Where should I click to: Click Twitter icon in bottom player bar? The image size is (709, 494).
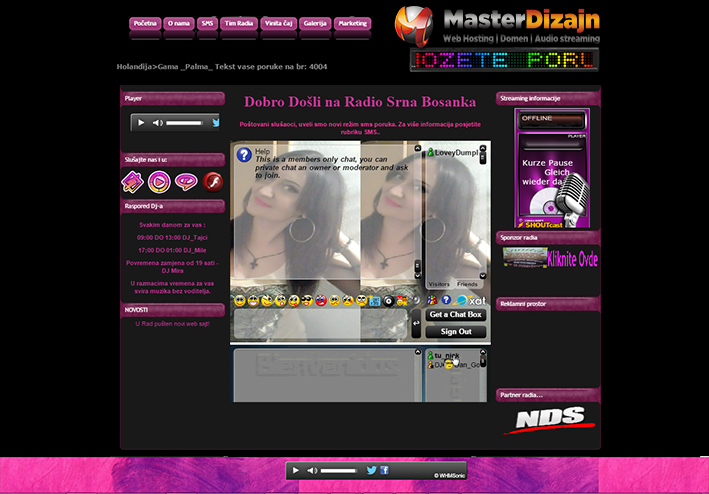tap(372, 470)
